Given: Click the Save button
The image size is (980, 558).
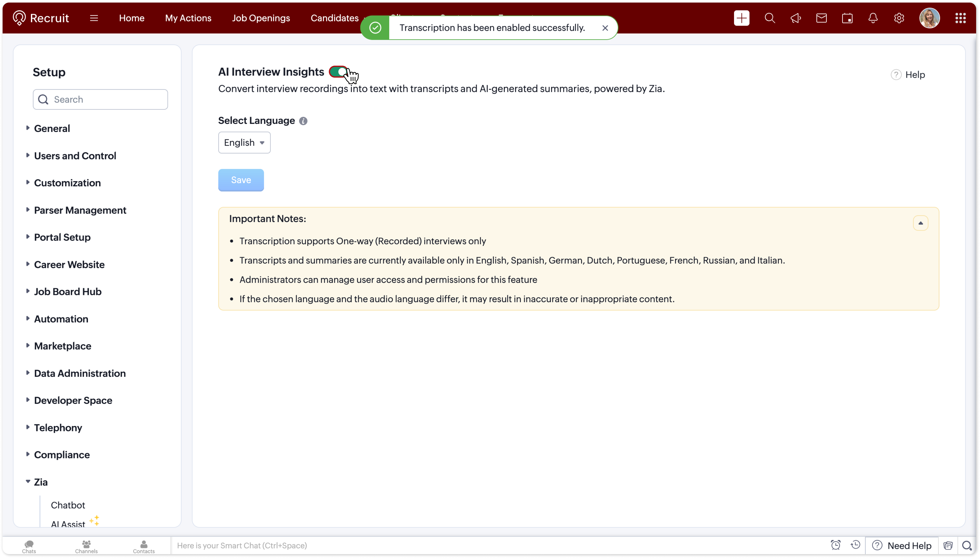Looking at the screenshot, I should pyautogui.click(x=241, y=180).
